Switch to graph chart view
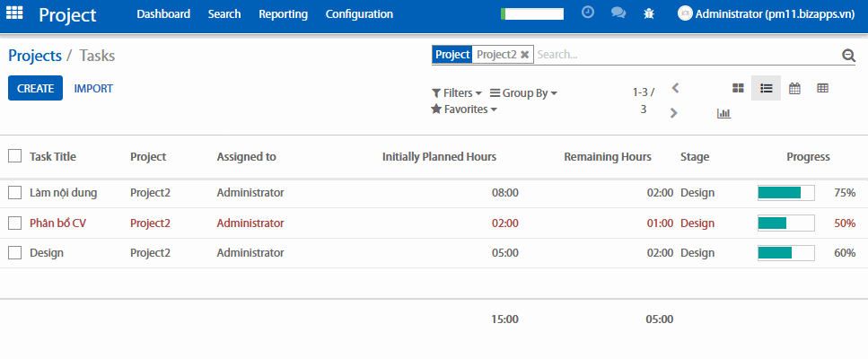 click(x=723, y=113)
